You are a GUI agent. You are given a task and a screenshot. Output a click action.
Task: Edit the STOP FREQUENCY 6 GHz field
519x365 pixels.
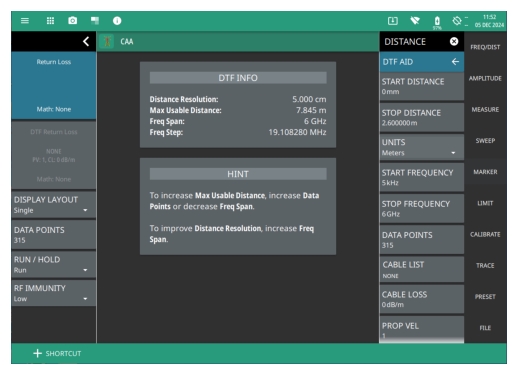422,208
